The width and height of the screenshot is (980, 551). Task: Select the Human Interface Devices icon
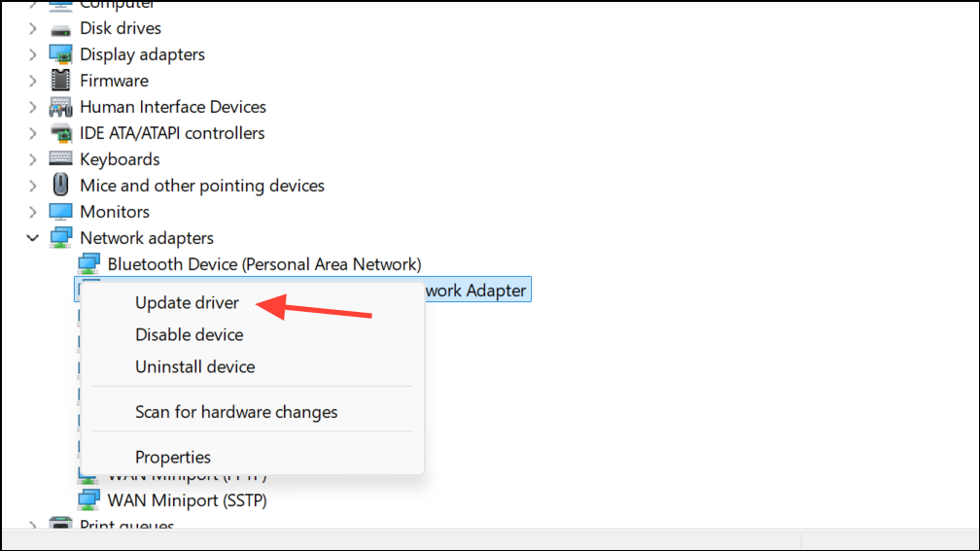click(60, 108)
